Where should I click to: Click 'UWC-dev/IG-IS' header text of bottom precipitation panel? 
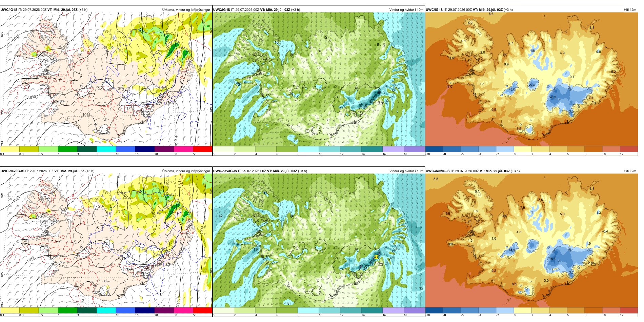13,171
